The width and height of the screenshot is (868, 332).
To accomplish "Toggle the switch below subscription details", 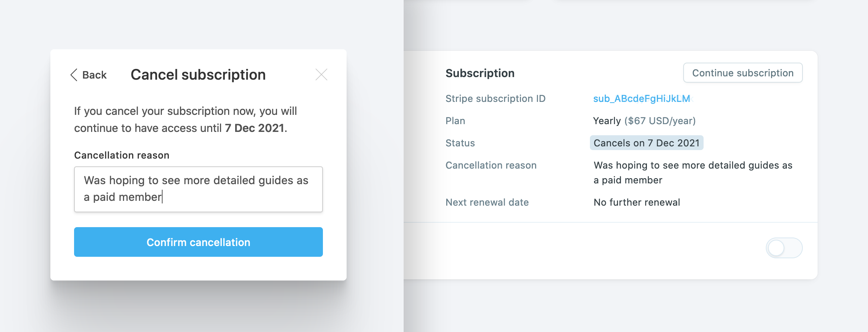I will click(x=784, y=248).
